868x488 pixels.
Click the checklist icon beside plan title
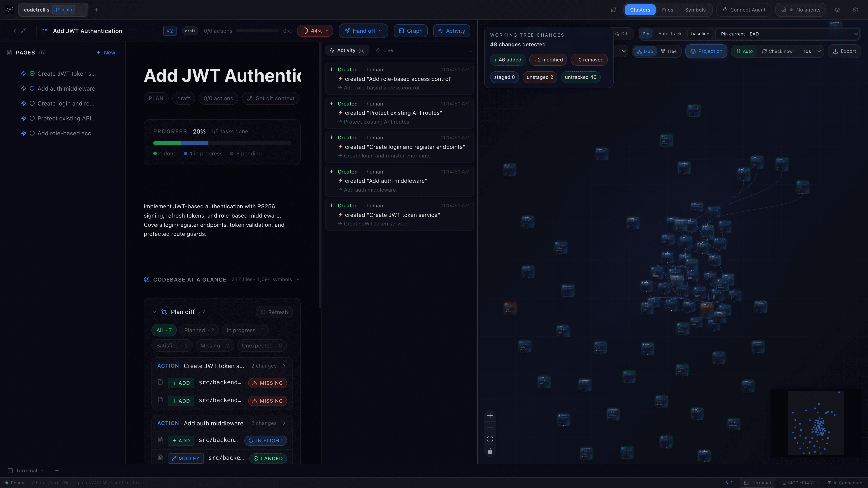pos(45,31)
